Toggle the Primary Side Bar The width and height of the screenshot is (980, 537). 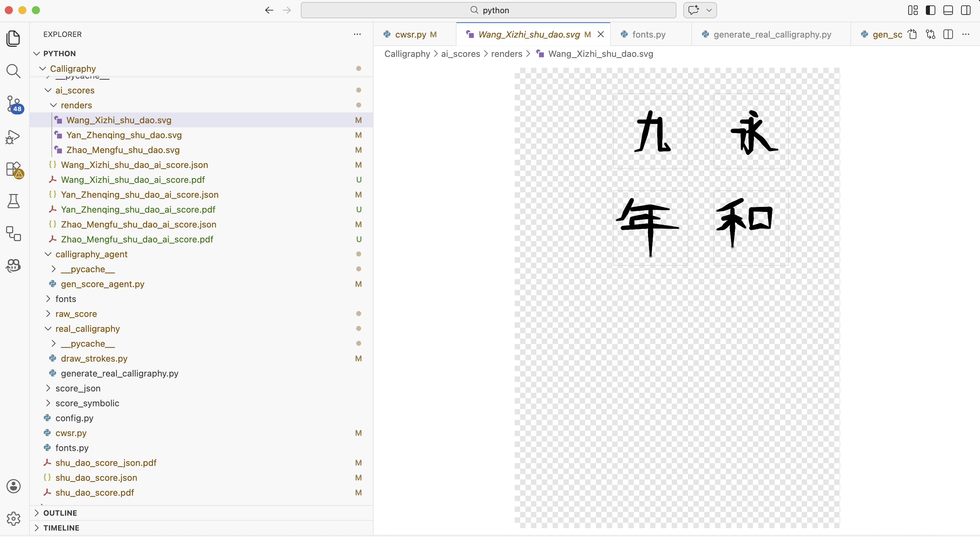tap(931, 10)
